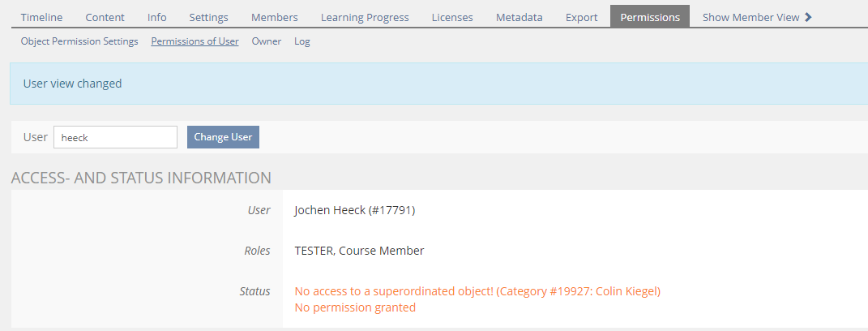This screenshot has width=868, height=331.
Task: Click Show Member View tab
Action: click(x=750, y=17)
